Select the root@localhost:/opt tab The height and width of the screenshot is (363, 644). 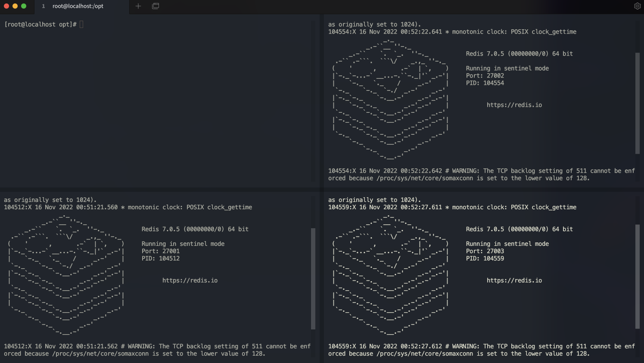(x=78, y=6)
